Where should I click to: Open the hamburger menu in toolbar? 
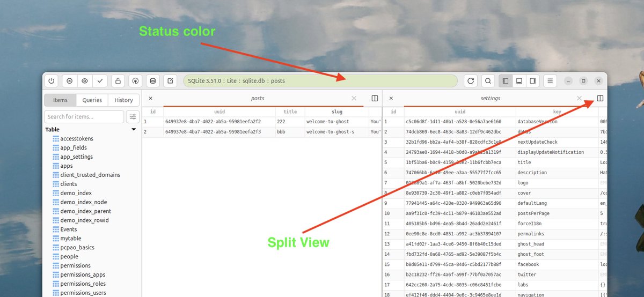550,81
